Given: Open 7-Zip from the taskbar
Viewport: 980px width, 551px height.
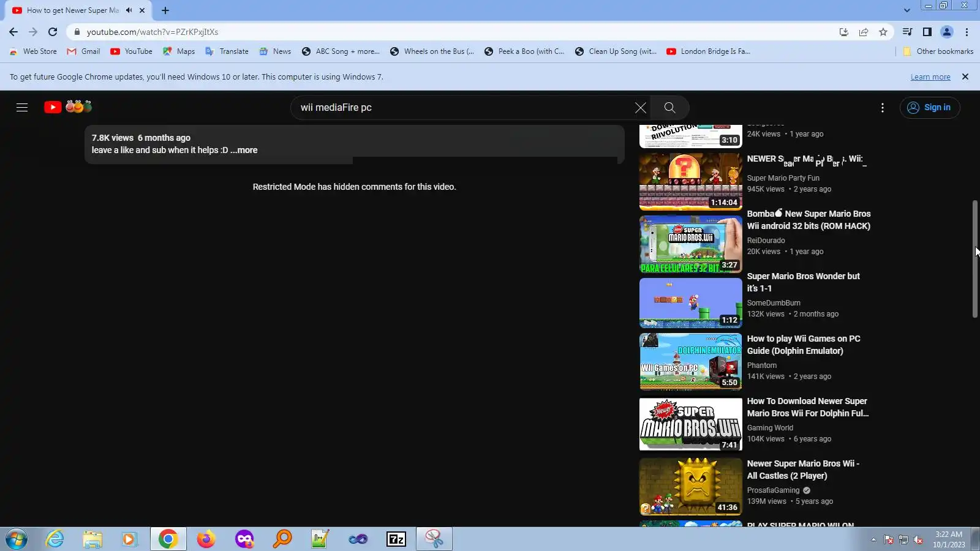Looking at the screenshot, I should (396, 539).
